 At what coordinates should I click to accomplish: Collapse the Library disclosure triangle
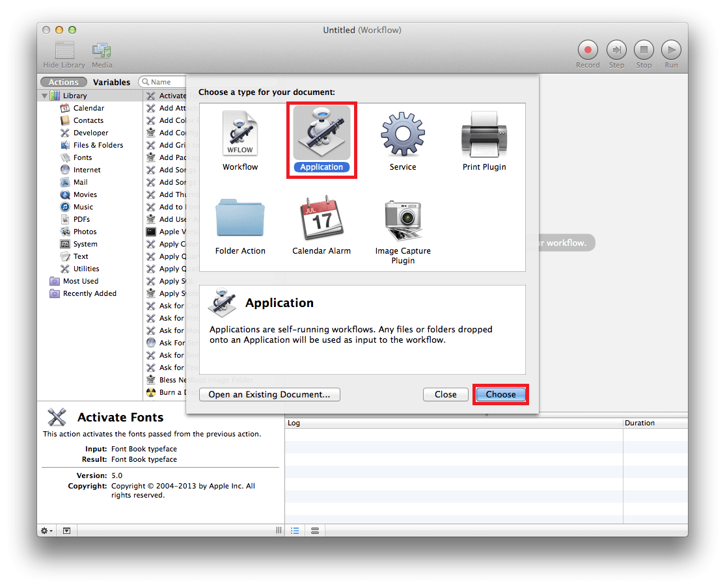pos(45,96)
